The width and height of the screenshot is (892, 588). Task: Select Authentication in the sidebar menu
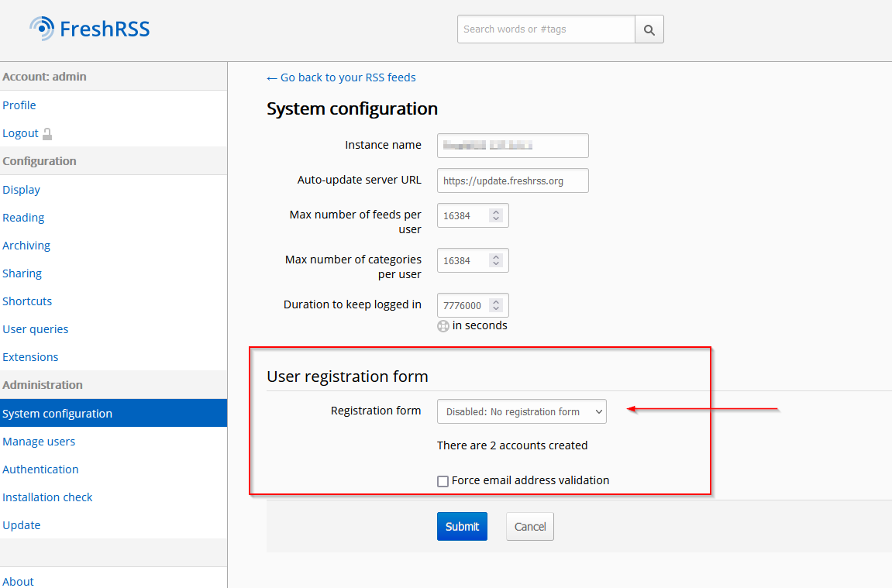coord(40,469)
